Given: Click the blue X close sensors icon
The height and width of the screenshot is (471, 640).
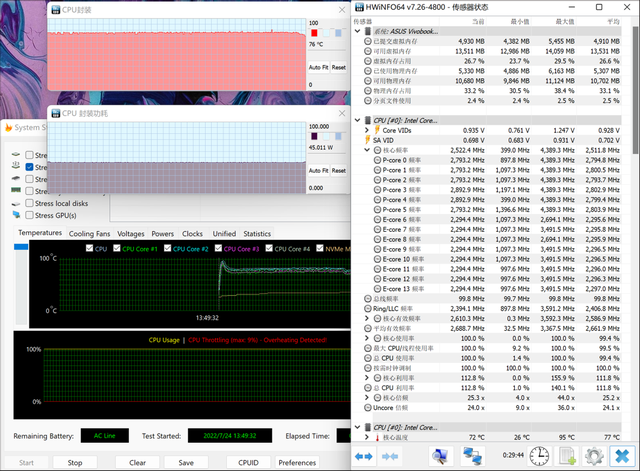Looking at the screenshot, I should (623, 456).
